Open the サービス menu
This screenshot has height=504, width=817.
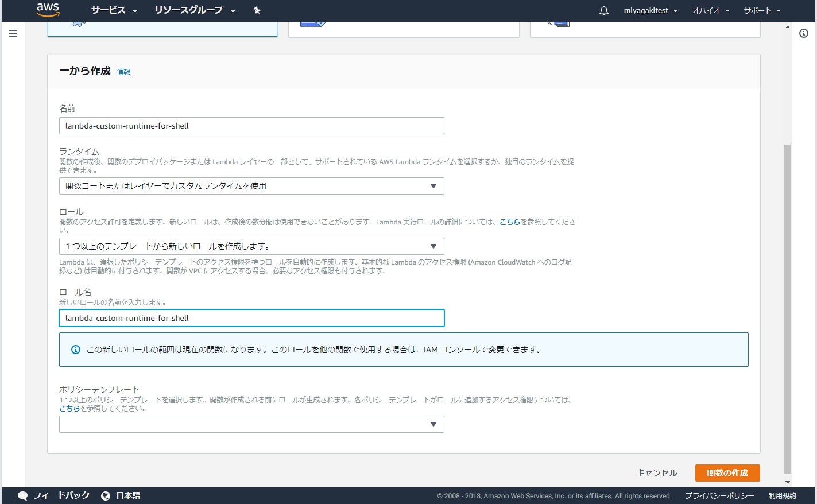[114, 10]
